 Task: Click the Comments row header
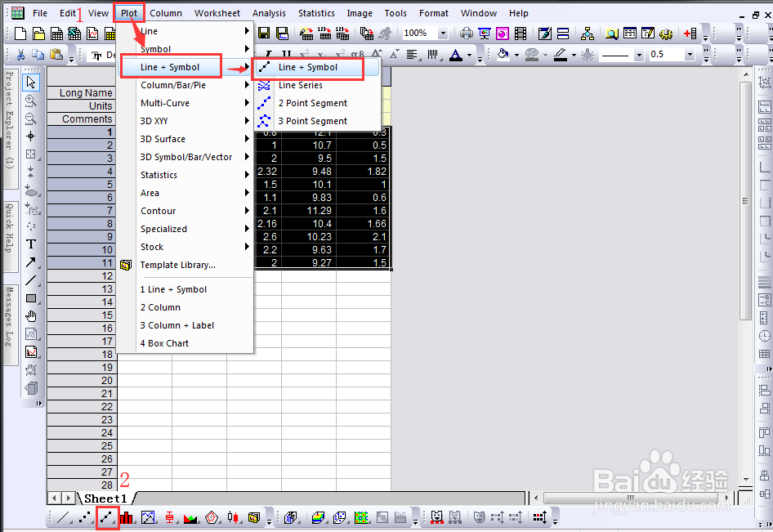point(82,118)
